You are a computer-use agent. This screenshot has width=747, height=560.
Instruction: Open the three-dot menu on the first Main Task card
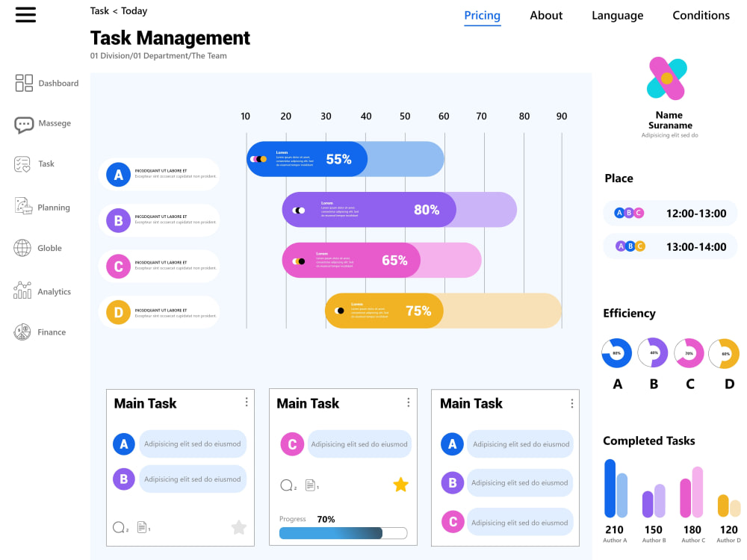247,402
